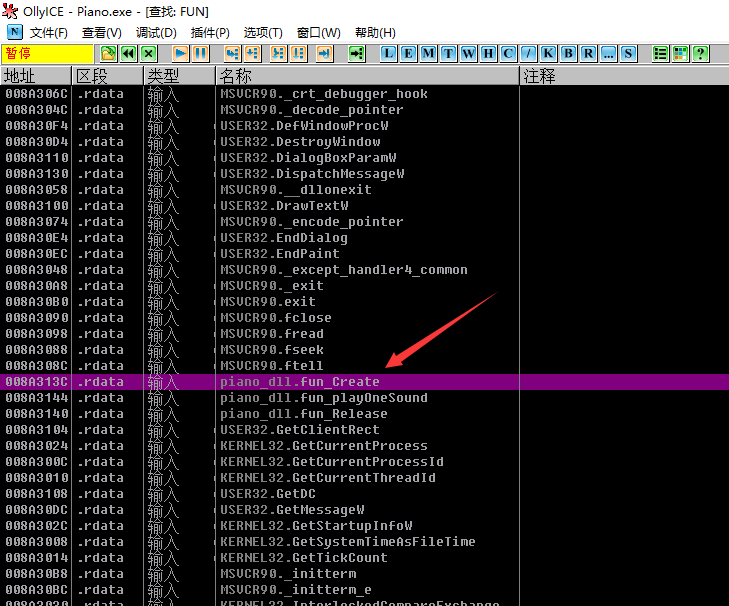729x606 pixels.
Task: Open the 插件(P) menu
Action: tap(210, 33)
